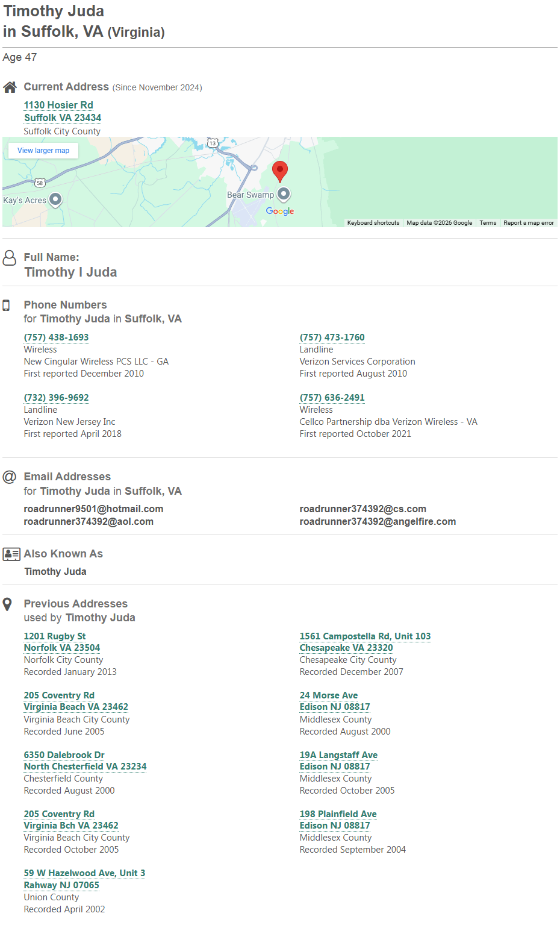This screenshot has width=560, height=925.
Task: Click the person icon beside Full Name
Action: [x=10, y=258]
